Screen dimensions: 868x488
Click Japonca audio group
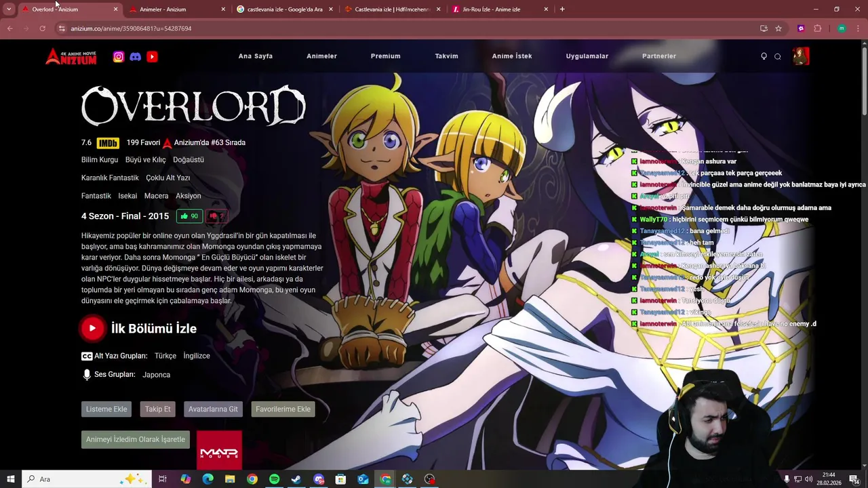coord(156,375)
